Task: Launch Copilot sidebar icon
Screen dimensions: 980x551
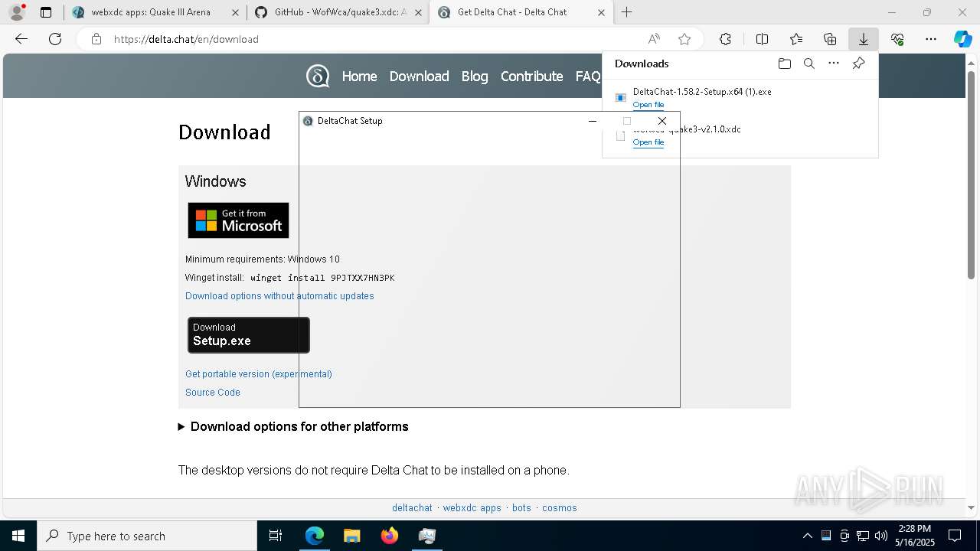Action: point(962,39)
